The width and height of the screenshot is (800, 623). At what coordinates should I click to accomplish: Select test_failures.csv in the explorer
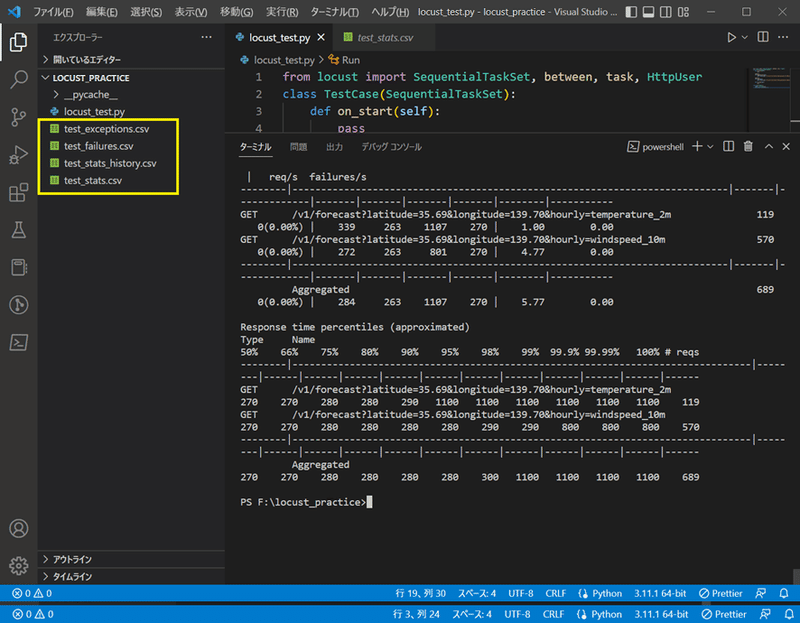(95, 146)
